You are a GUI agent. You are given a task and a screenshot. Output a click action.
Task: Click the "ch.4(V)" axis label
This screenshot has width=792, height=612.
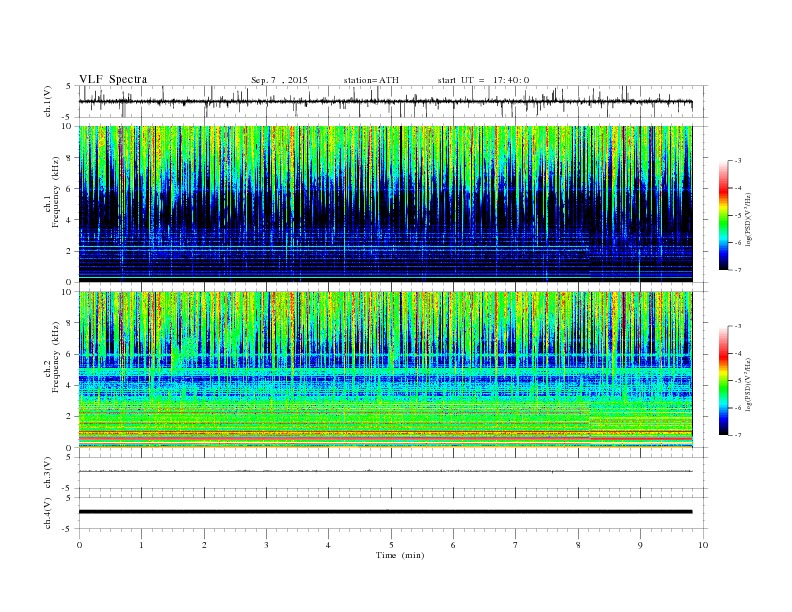(x=48, y=513)
